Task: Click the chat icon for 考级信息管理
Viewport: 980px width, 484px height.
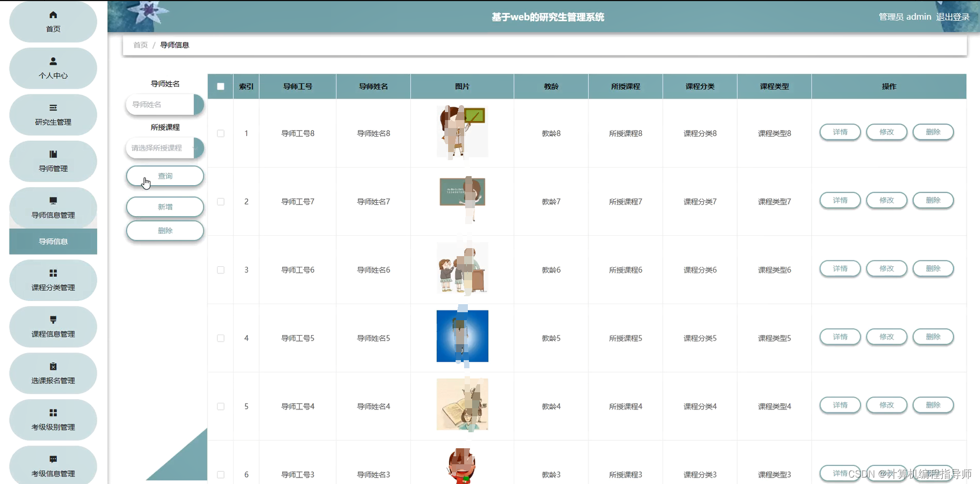Action: [53, 459]
